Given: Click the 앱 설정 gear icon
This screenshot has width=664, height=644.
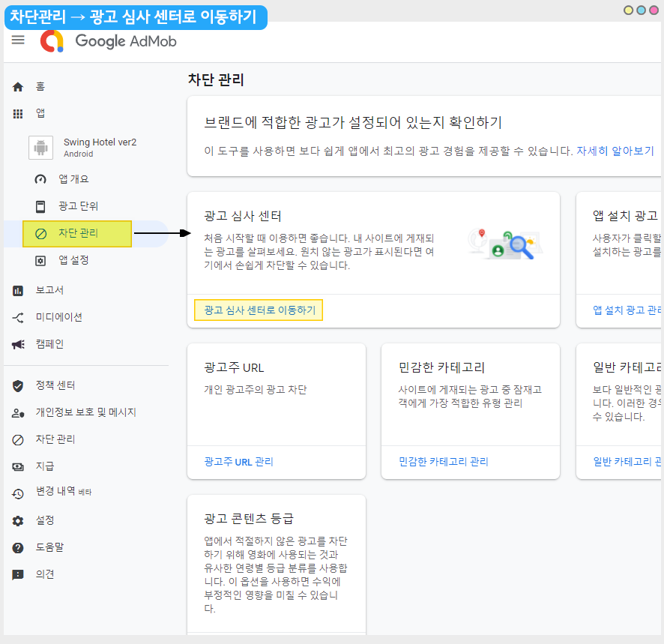Looking at the screenshot, I should (x=40, y=260).
